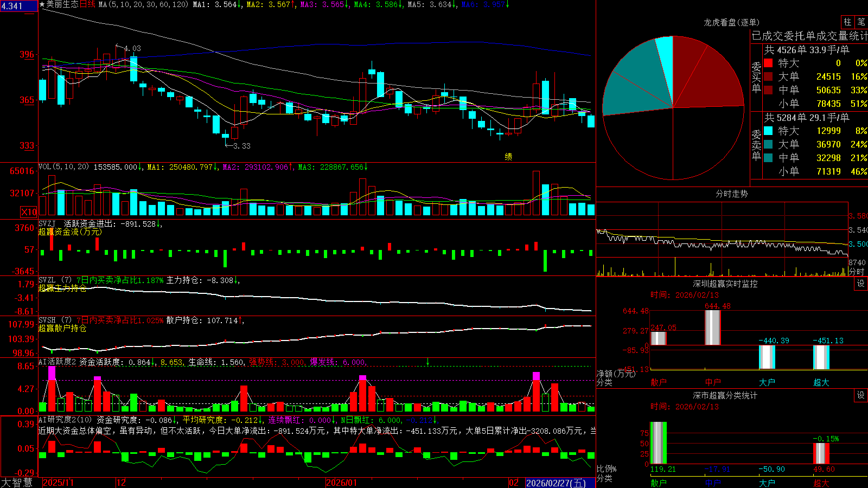Click the yellow 续 marker on the K-line chart
Viewport: 868px width, 488px height.
tap(508, 157)
